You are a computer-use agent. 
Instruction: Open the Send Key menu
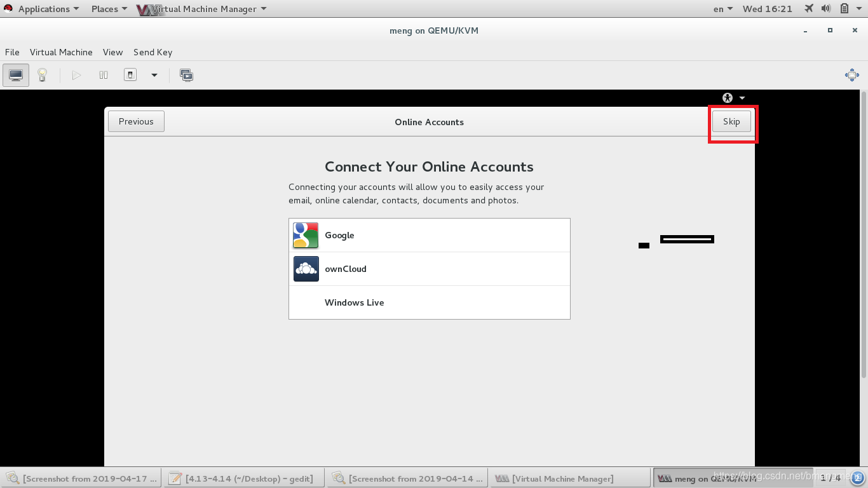[153, 52]
